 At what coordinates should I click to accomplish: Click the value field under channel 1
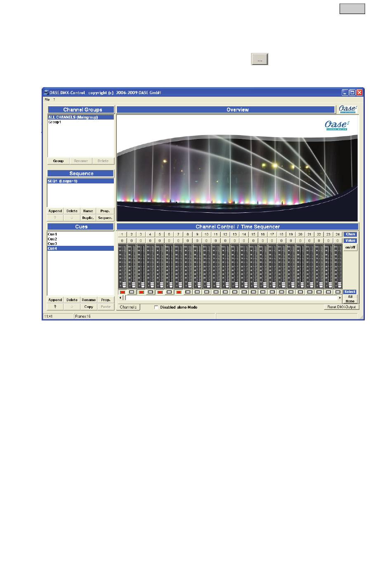(122, 240)
